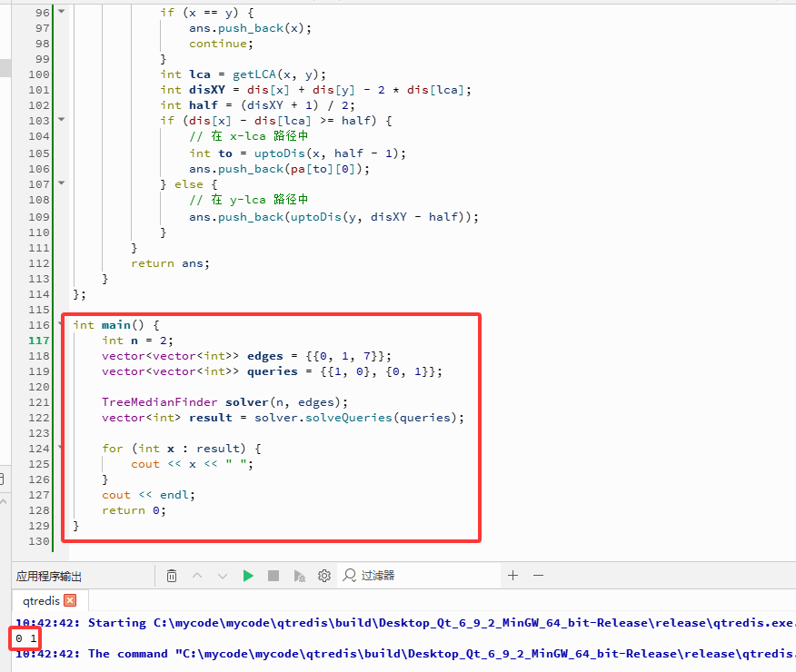The width and height of the screenshot is (796, 672).
Task: Close the qtredis output tab
Action: click(70, 600)
